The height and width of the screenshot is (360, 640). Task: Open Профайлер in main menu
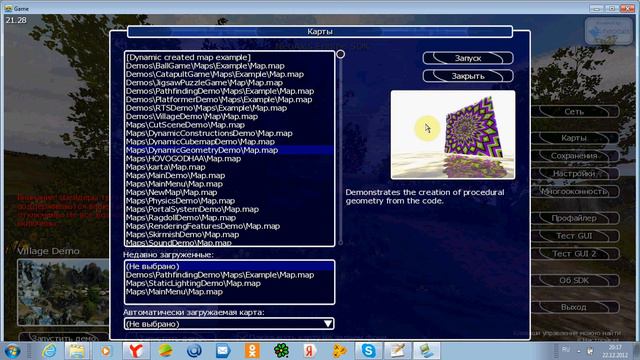pos(574,218)
